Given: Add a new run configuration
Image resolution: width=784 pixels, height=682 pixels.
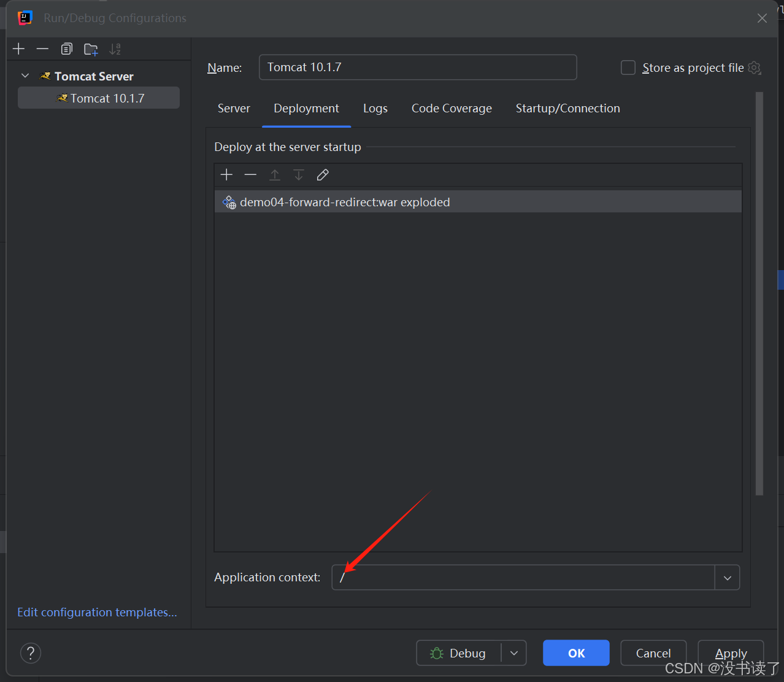Looking at the screenshot, I should click(x=19, y=49).
